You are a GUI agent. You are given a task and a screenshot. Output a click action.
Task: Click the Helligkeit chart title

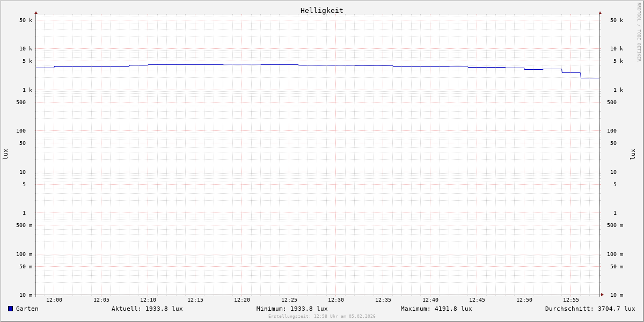click(x=321, y=10)
